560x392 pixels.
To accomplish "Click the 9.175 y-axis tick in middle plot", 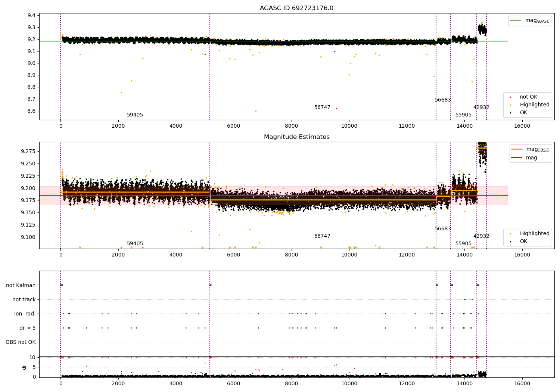I will pyautogui.click(x=28, y=200).
